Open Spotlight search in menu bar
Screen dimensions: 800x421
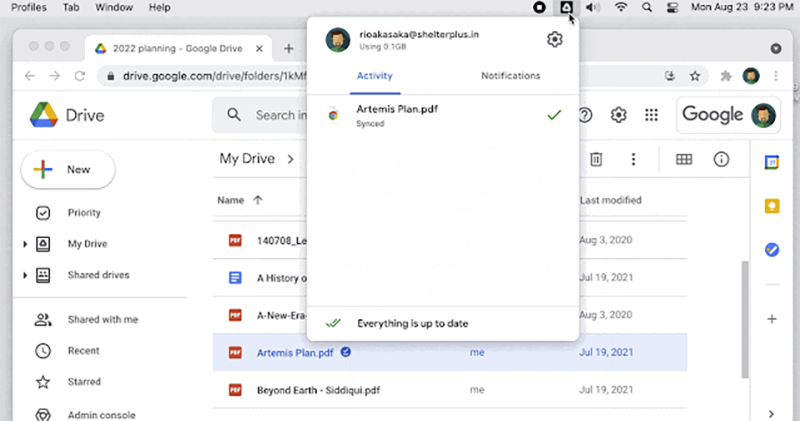[x=646, y=7]
